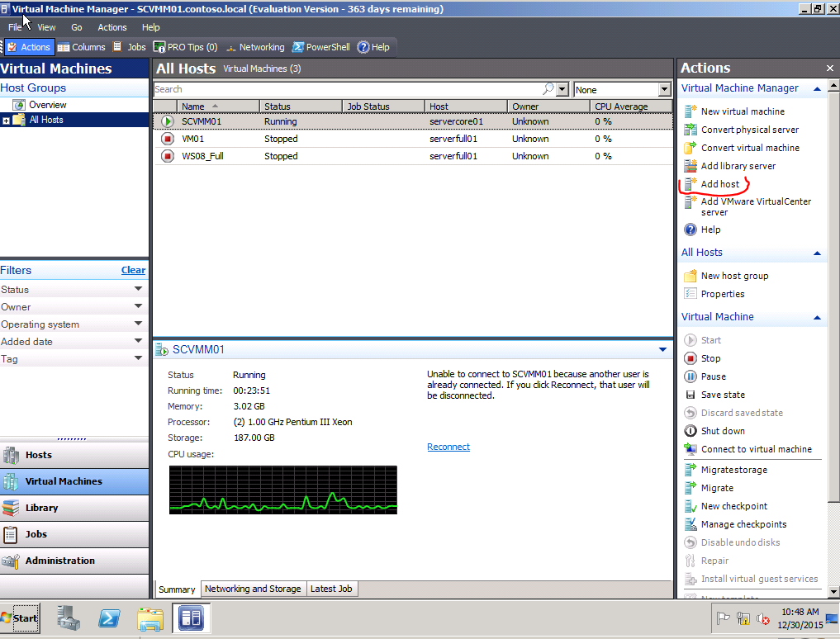Open Hosts navigation view
The width and height of the screenshot is (840, 639).
(74, 455)
